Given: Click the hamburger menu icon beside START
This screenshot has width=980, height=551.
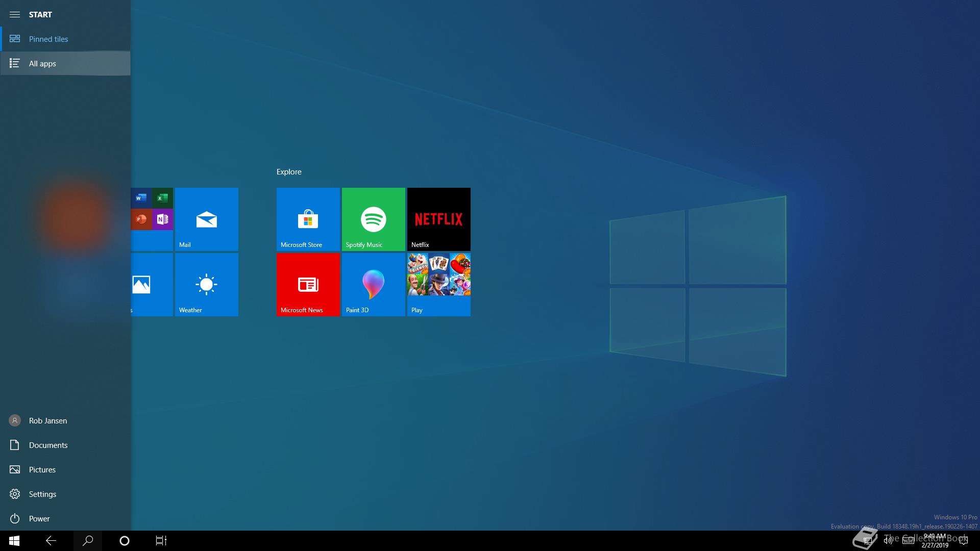Looking at the screenshot, I should [x=15, y=14].
